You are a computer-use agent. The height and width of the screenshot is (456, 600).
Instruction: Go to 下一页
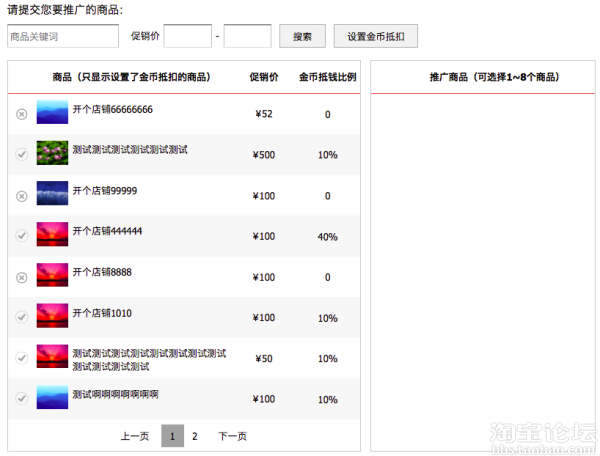(x=233, y=436)
